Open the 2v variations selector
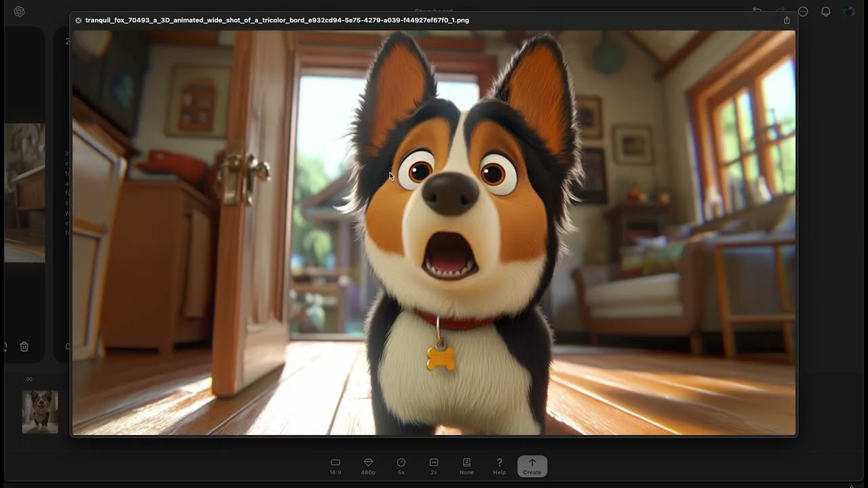868x488 pixels. pyautogui.click(x=434, y=466)
